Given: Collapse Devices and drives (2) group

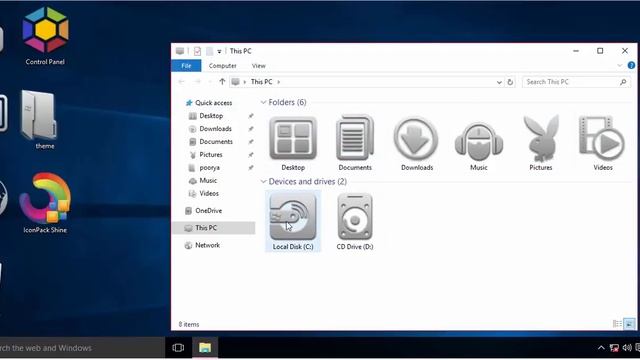Looking at the screenshot, I should [x=263, y=181].
